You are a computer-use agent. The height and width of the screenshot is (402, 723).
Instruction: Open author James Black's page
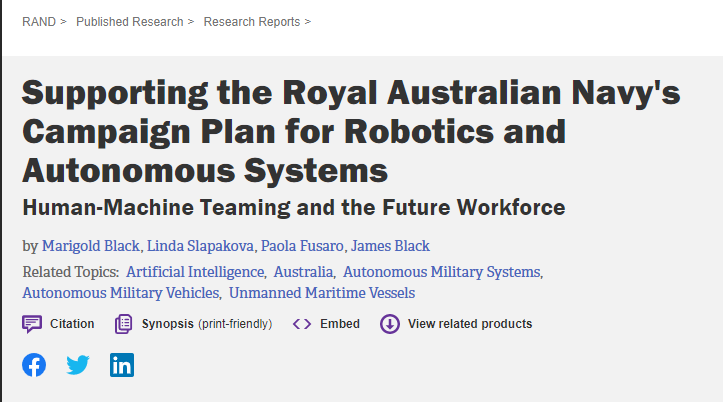pyautogui.click(x=390, y=246)
